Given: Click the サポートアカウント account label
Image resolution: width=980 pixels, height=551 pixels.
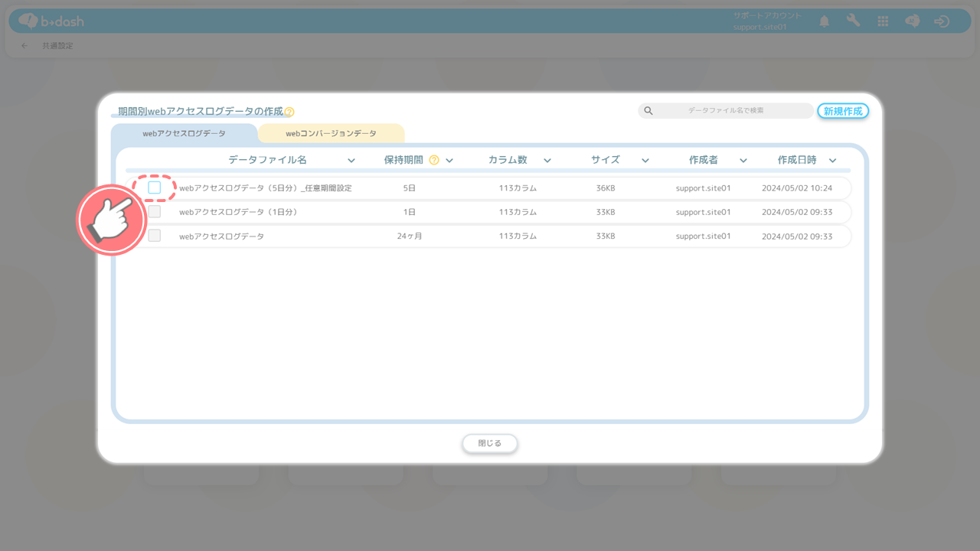Looking at the screenshot, I should tap(767, 15).
